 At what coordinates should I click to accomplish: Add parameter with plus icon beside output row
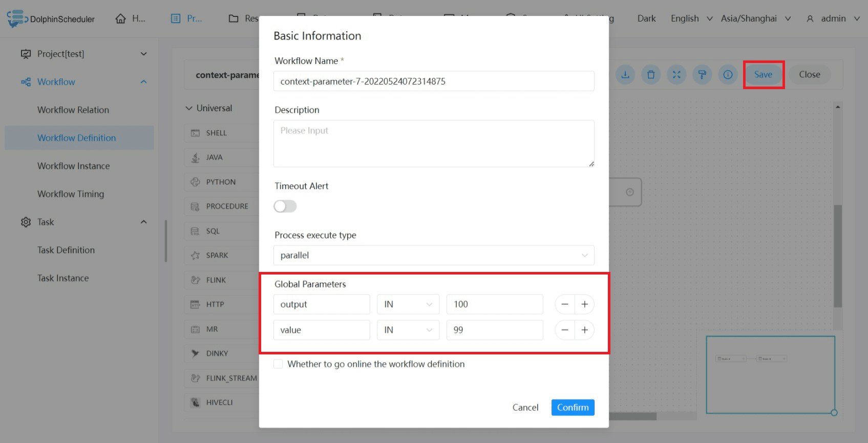[584, 304]
